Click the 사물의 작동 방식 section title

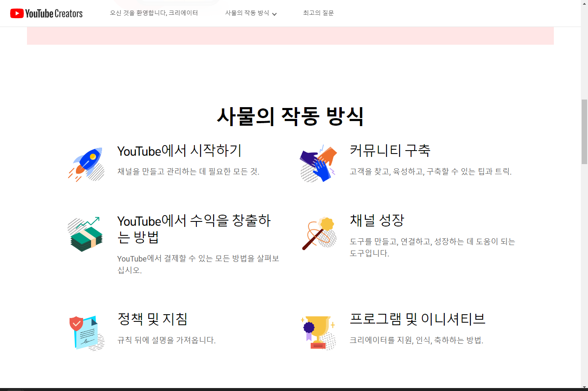coord(290,116)
